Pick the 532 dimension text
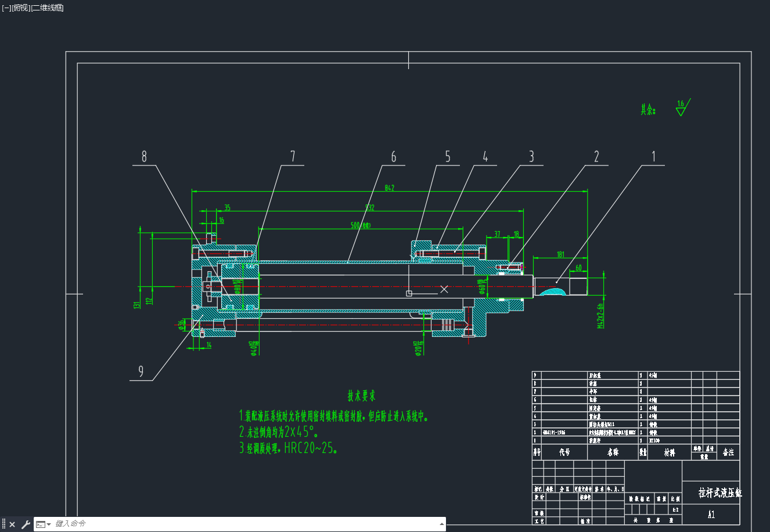Image resolution: width=770 pixels, height=532 pixels. tap(370, 207)
